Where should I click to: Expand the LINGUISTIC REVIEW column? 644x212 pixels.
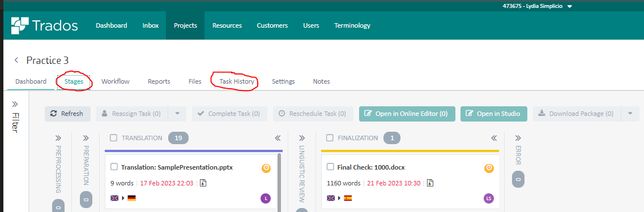[302, 138]
